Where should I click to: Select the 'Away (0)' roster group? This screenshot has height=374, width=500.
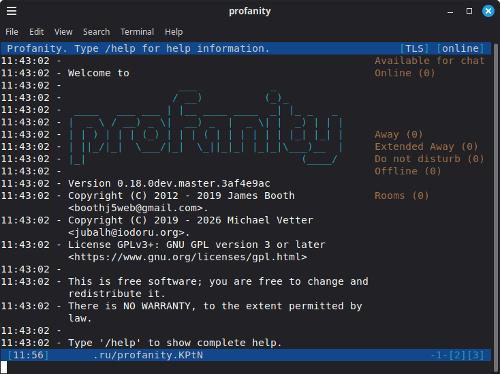[x=399, y=135]
